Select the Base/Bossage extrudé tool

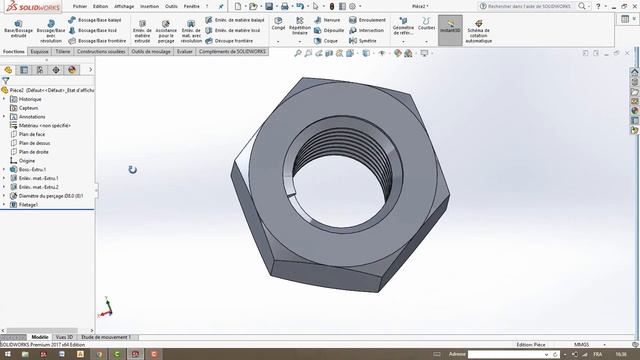[18, 29]
